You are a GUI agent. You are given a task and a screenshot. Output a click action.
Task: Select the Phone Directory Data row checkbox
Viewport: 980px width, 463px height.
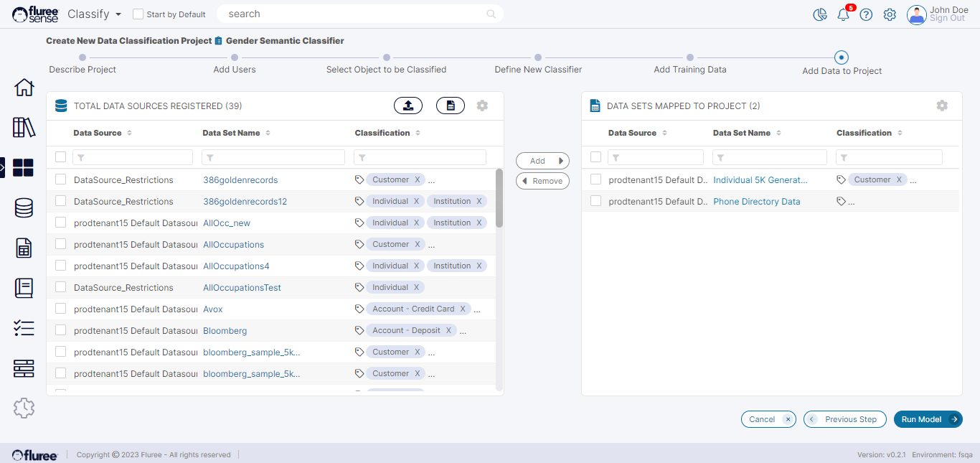pos(595,201)
